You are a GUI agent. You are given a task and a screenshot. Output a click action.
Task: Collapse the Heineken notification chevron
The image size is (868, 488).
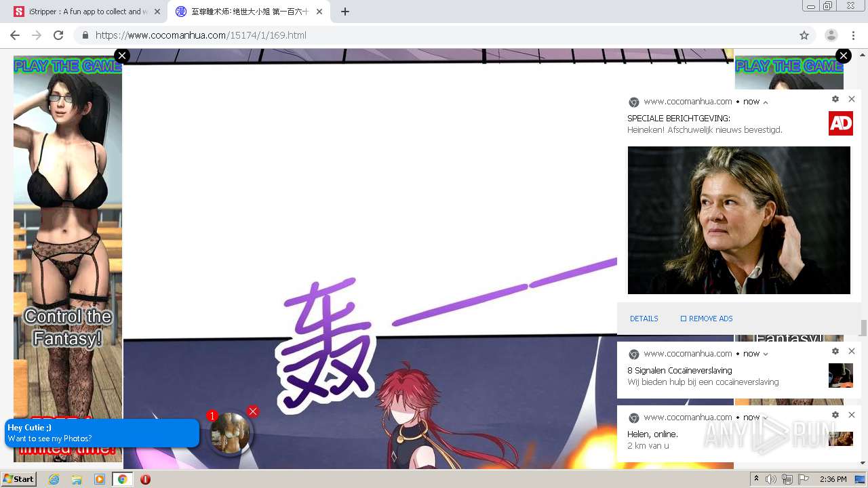766,102
